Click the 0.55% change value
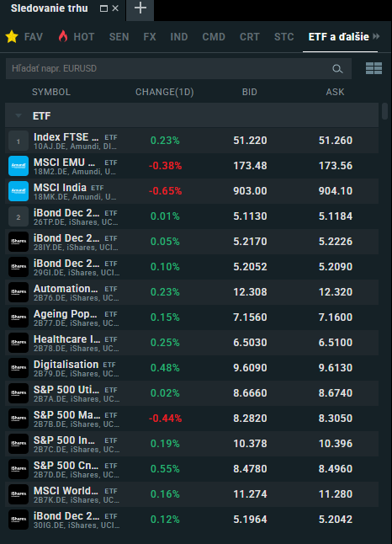Viewport: 392px width, 544px height. point(165,469)
